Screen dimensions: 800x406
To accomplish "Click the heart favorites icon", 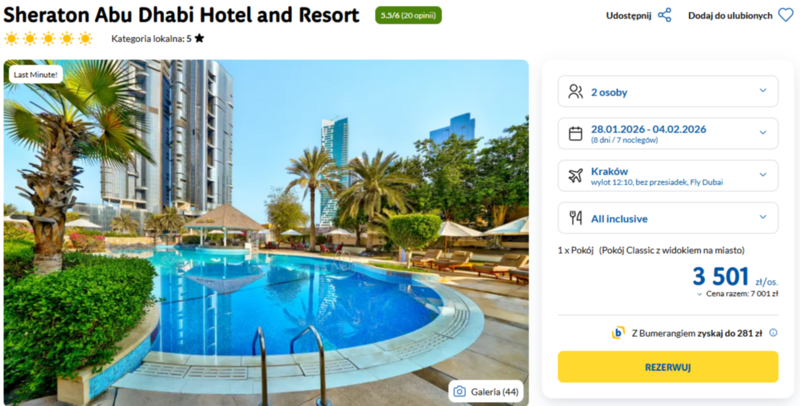I will point(786,15).
